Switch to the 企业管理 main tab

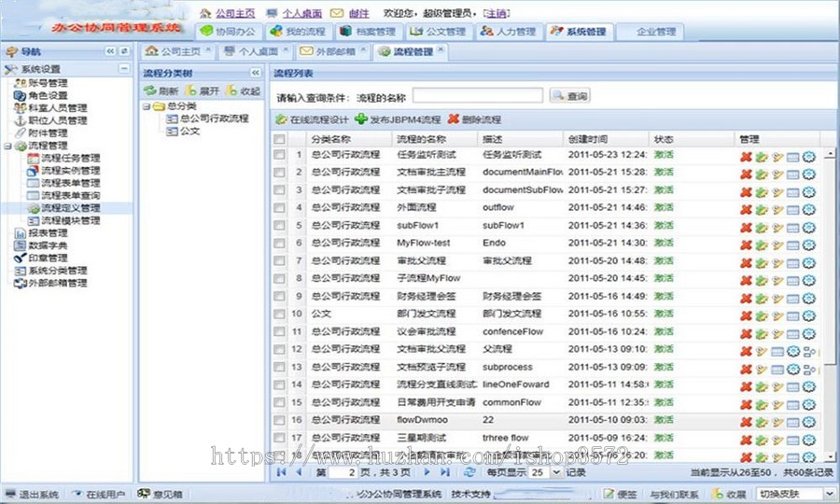coord(650,32)
